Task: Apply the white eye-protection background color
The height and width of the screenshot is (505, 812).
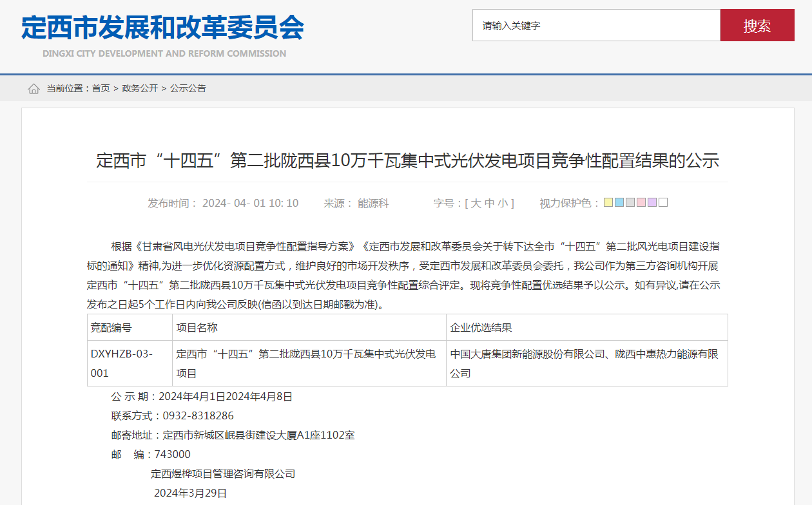Action: pyautogui.click(x=663, y=202)
